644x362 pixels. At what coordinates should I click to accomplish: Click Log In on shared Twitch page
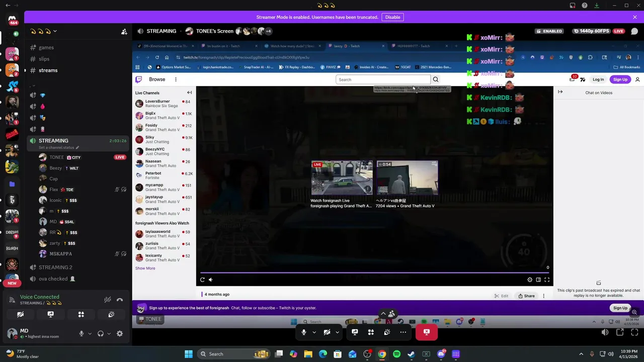(x=598, y=79)
